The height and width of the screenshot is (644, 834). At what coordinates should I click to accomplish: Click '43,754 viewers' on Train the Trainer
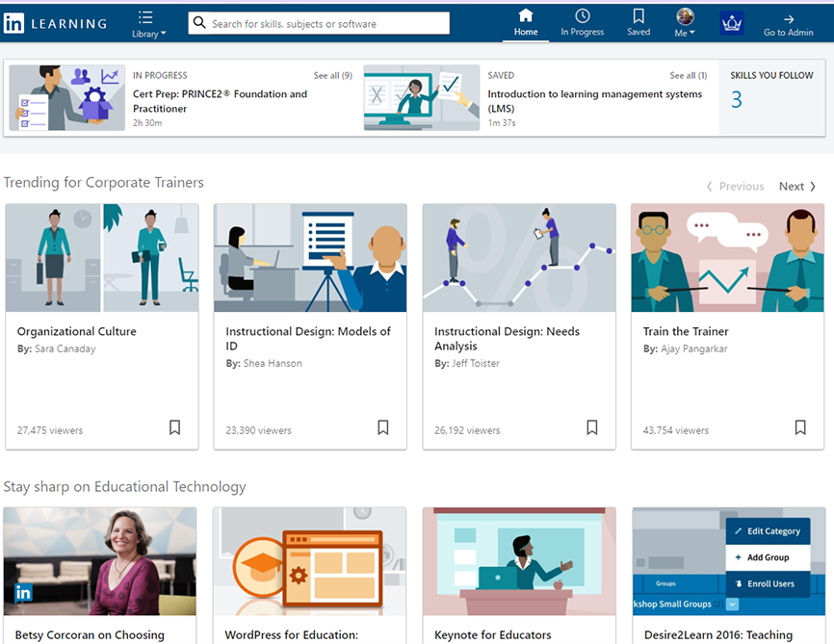pyautogui.click(x=676, y=430)
